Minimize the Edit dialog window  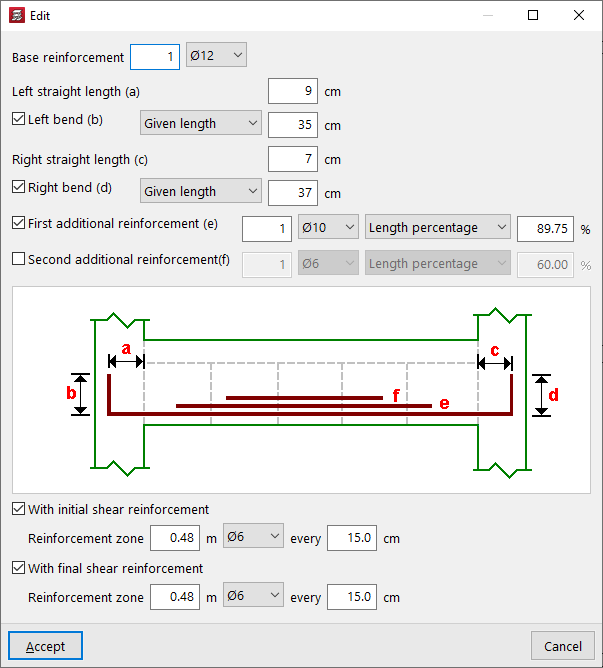click(x=487, y=15)
